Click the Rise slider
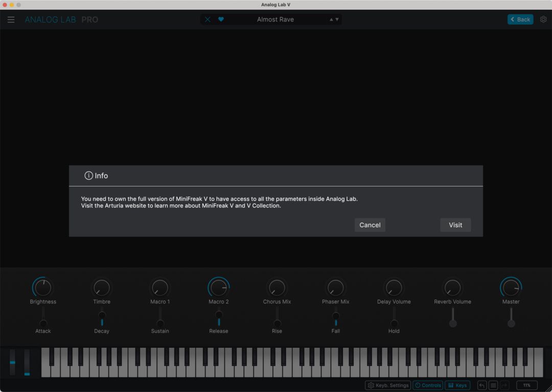 (277, 317)
